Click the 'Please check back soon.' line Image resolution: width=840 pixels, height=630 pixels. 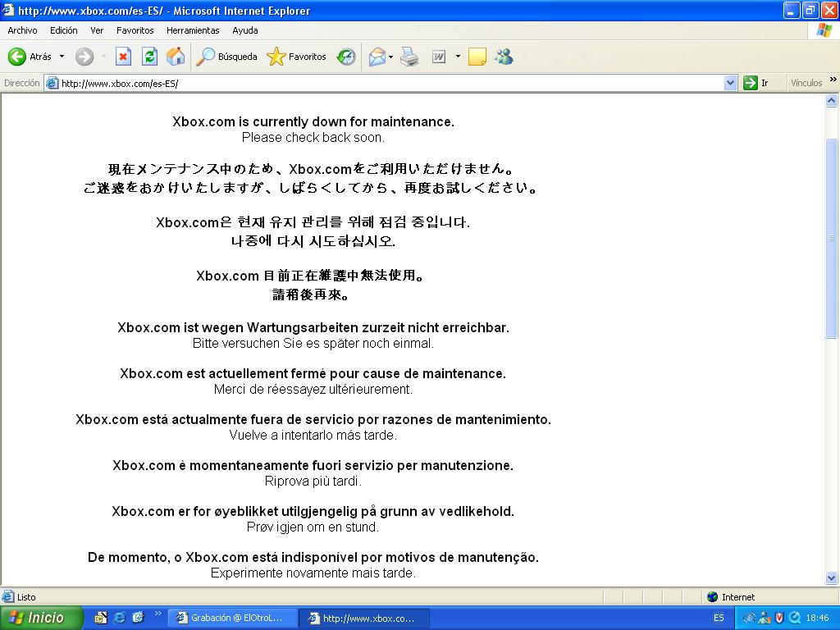313,138
